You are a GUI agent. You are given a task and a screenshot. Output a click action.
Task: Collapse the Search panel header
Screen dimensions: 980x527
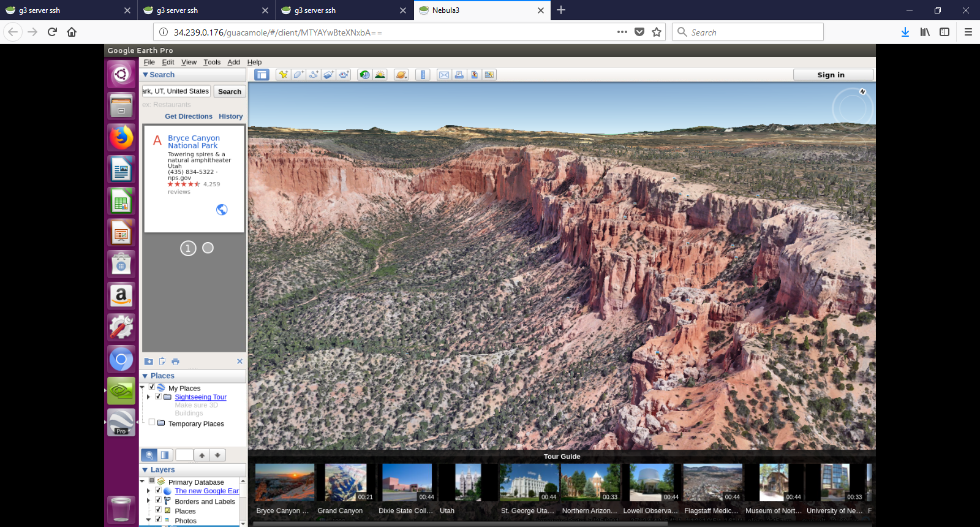point(194,75)
